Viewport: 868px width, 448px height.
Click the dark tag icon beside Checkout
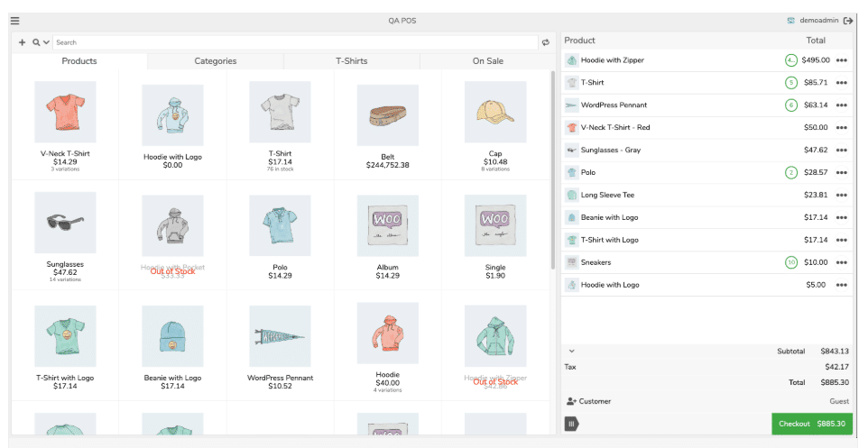coord(571,424)
